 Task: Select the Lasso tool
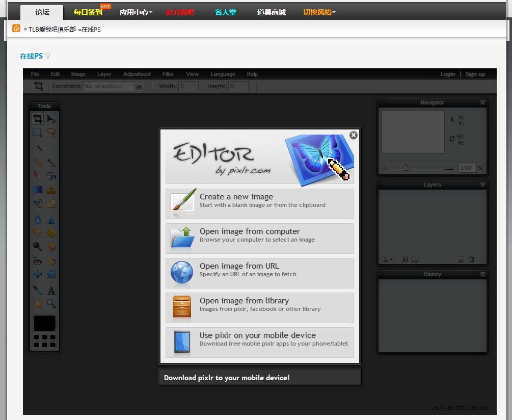(51, 133)
